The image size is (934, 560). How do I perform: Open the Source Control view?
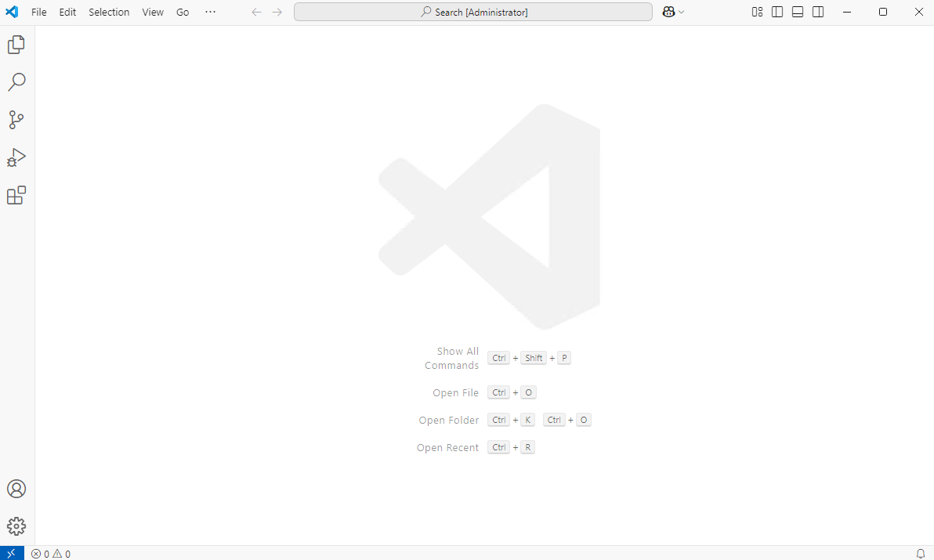[16, 120]
